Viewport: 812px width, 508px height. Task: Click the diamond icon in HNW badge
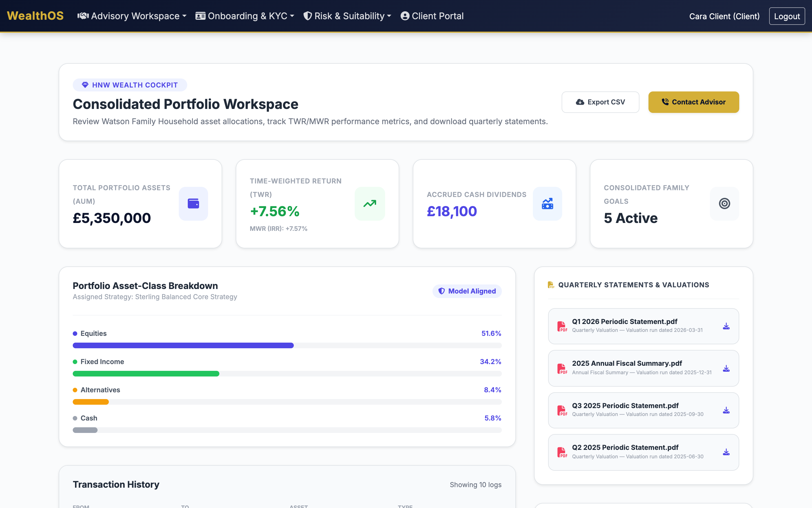pyautogui.click(x=85, y=85)
